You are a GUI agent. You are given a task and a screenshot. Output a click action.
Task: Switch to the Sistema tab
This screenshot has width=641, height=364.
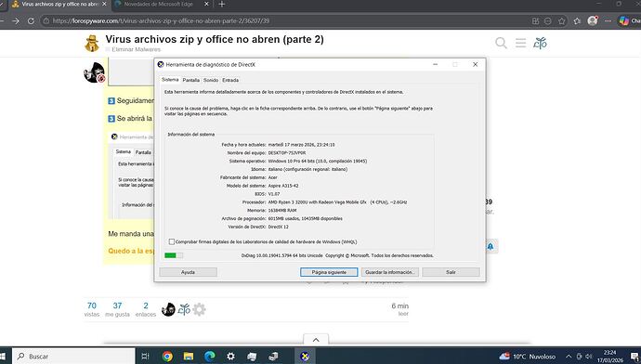(170, 80)
